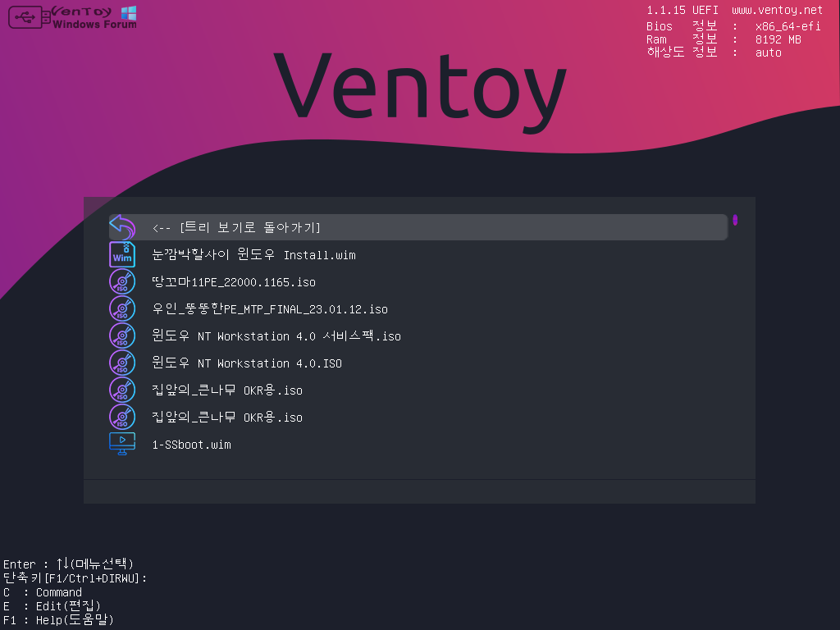Screen dimensions: 840x630
Task: Click the Windows Forum caption under logo
Action: coord(94,24)
